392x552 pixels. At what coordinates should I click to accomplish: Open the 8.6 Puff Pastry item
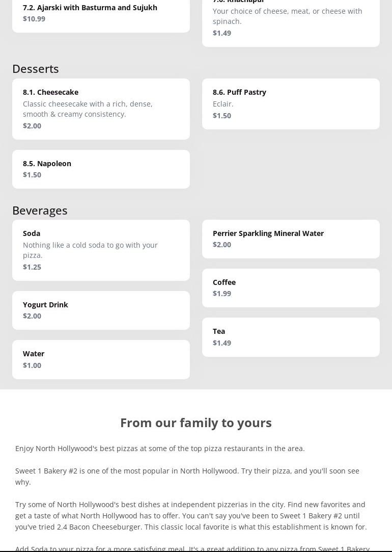coord(291,103)
